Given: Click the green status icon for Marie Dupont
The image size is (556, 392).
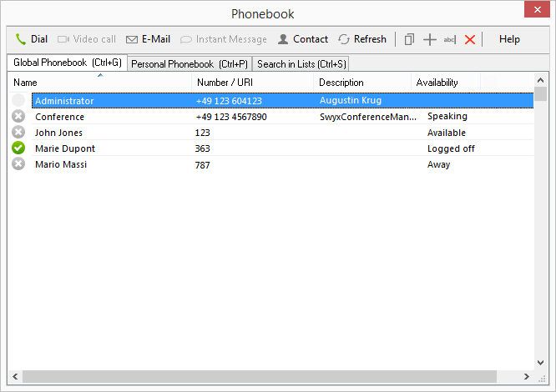Looking at the screenshot, I should [18, 148].
